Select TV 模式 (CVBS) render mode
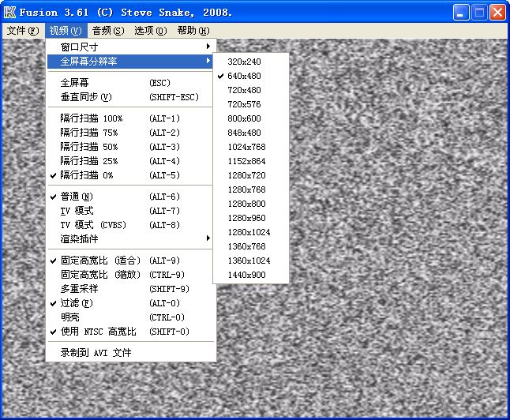Image resolution: width=510 pixels, height=420 pixels. click(x=94, y=225)
